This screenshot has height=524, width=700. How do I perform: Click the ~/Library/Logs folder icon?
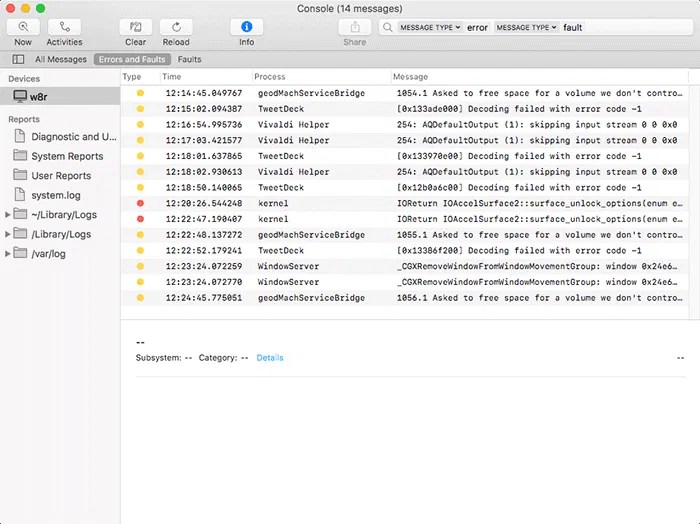coord(20,214)
